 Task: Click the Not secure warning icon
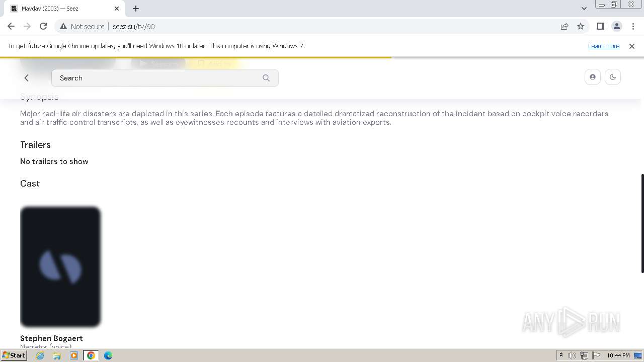[x=63, y=26]
